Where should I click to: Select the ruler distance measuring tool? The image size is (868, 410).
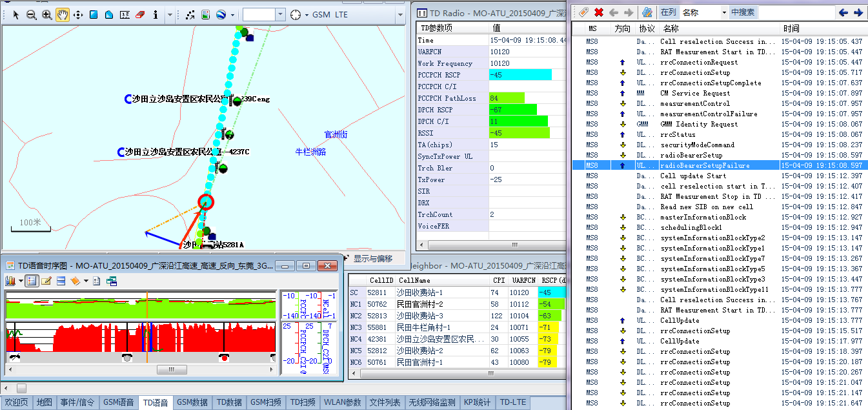pos(125,14)
